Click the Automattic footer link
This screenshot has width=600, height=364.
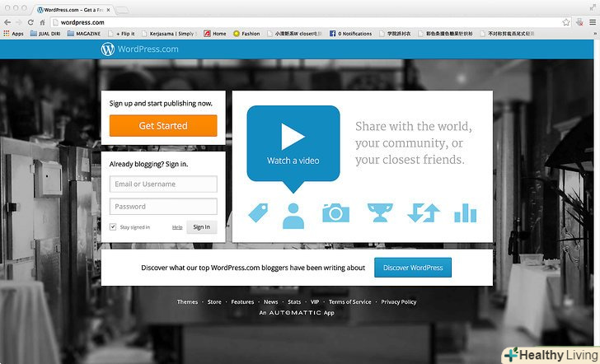(295, 313)
